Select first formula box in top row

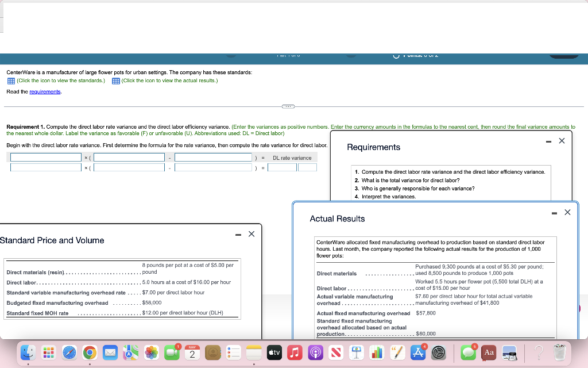[x=46, y=158]
